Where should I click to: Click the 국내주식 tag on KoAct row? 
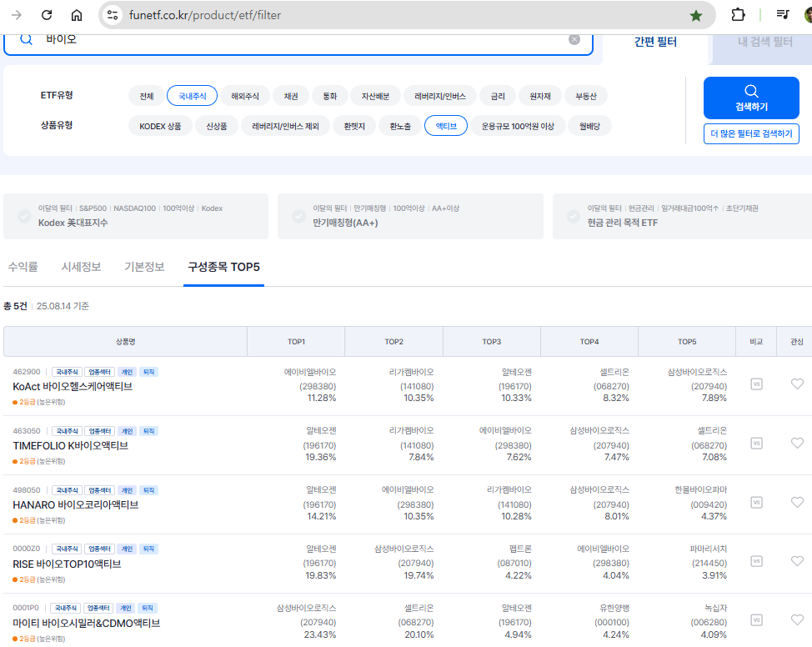click(x=67, y=372)
